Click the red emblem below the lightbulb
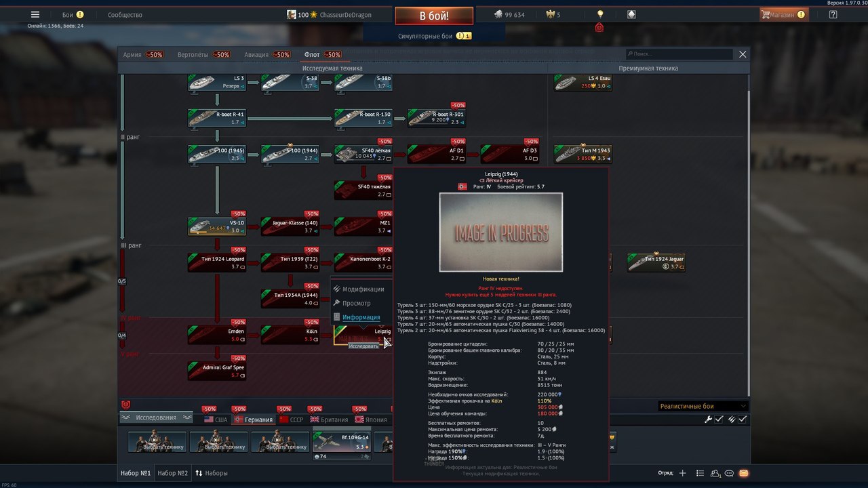 tap(599, 28)
